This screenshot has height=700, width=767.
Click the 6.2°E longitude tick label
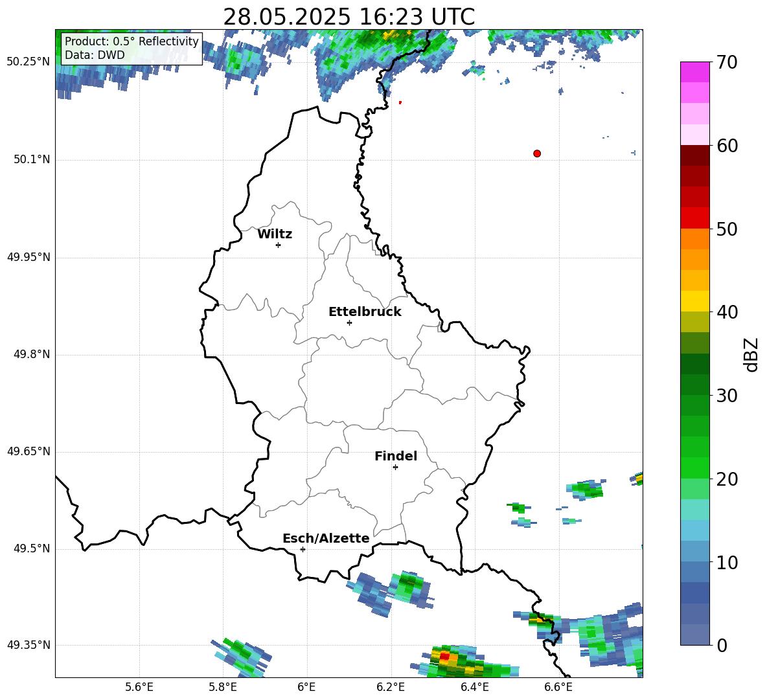391,687
